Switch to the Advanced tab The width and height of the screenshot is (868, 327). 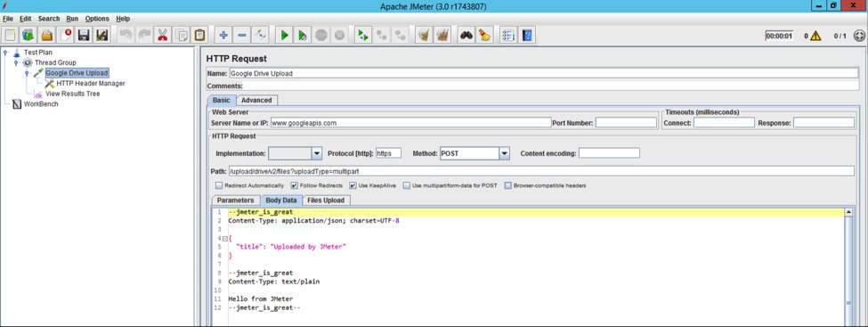point(256,101)
